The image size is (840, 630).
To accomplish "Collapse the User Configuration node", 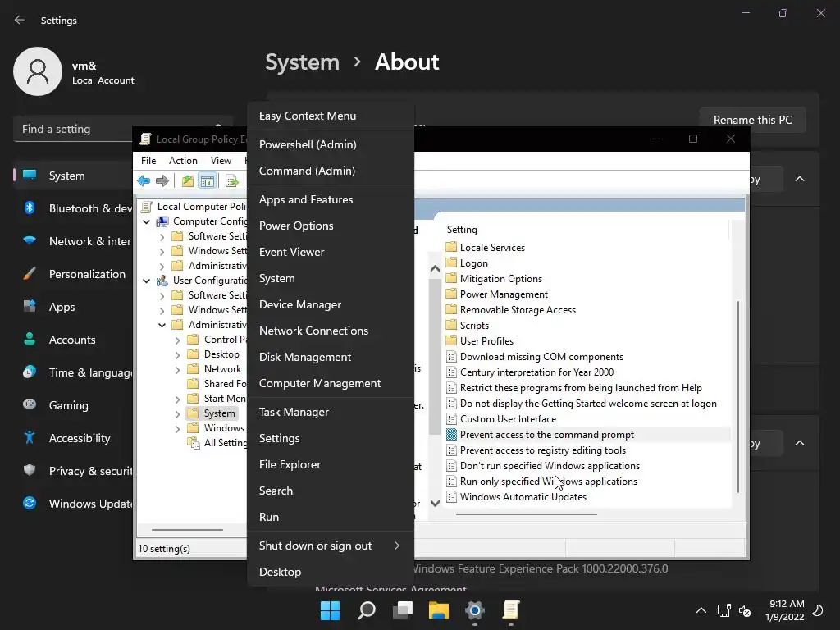I will pos(146,281).
